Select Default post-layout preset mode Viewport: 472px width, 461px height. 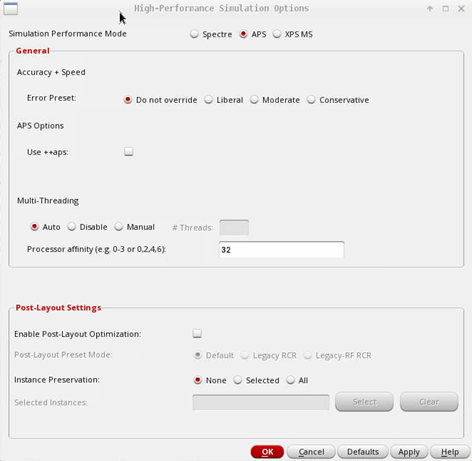198,355
